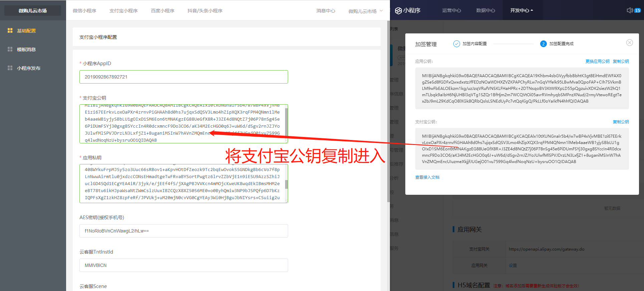
Task: Open 消息中心
Action: click(326, 11)
